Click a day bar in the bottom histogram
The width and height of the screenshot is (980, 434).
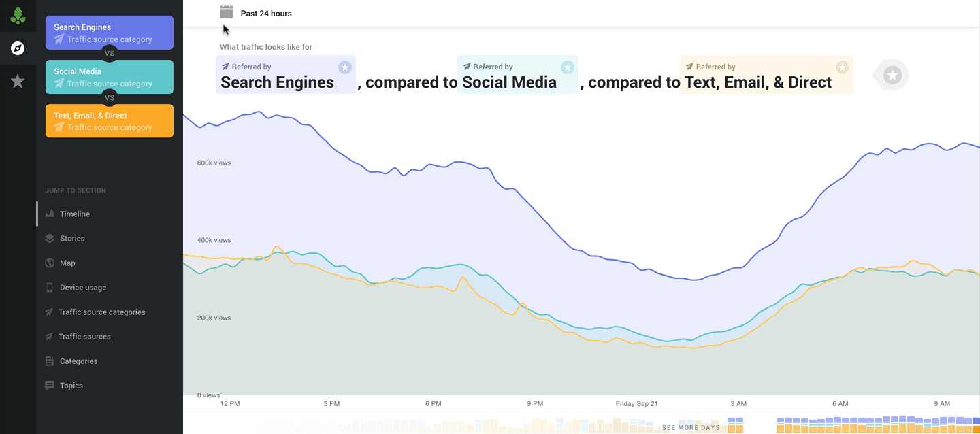click(851, 425)
